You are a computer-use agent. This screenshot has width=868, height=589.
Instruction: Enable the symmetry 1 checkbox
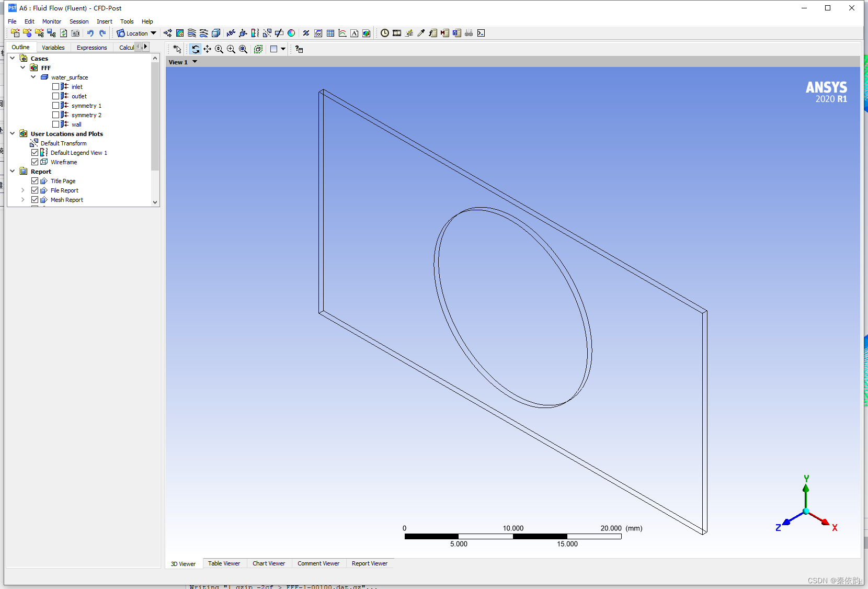[x=55, y=106]
